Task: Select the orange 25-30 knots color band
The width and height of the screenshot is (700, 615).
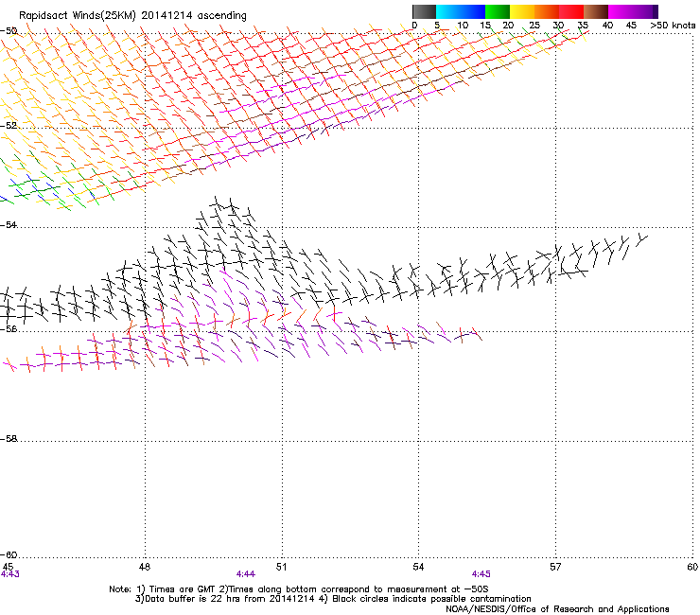Action: point(547,11)
